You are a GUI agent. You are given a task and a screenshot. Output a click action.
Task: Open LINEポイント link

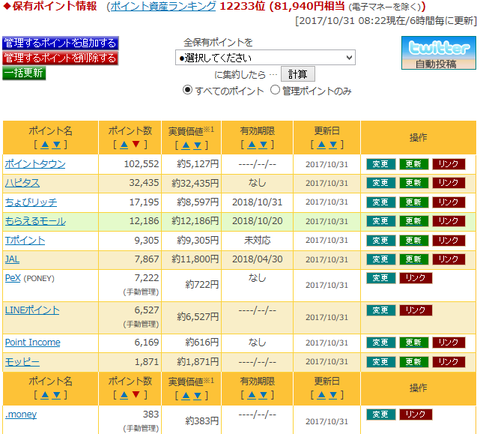pos(32,310)
